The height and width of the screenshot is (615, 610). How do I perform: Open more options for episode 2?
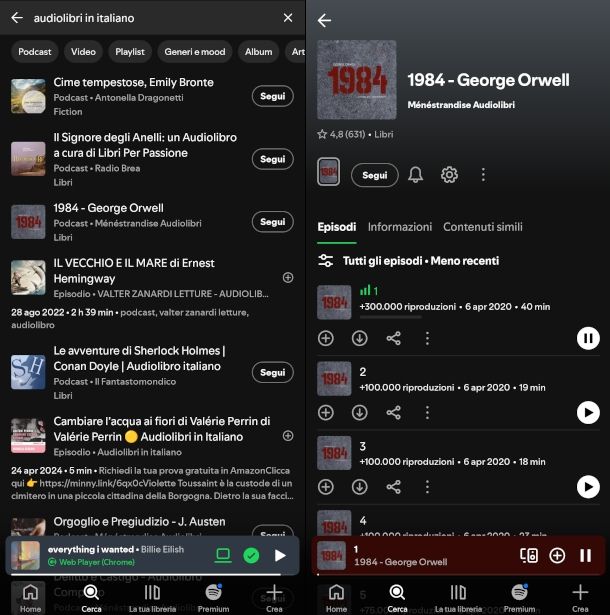point(427,412)
